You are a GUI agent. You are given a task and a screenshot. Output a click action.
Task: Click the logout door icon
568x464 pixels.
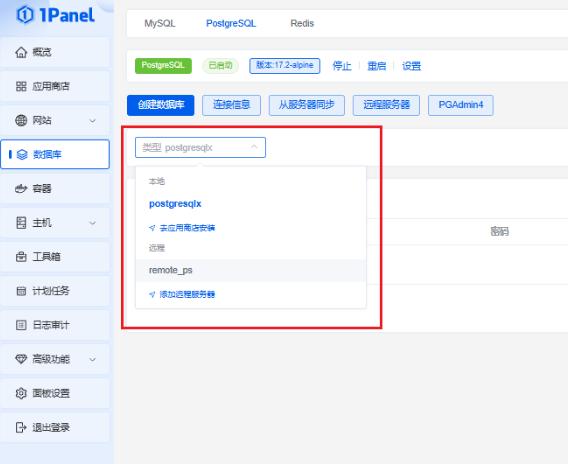click(x=21, y=427)
